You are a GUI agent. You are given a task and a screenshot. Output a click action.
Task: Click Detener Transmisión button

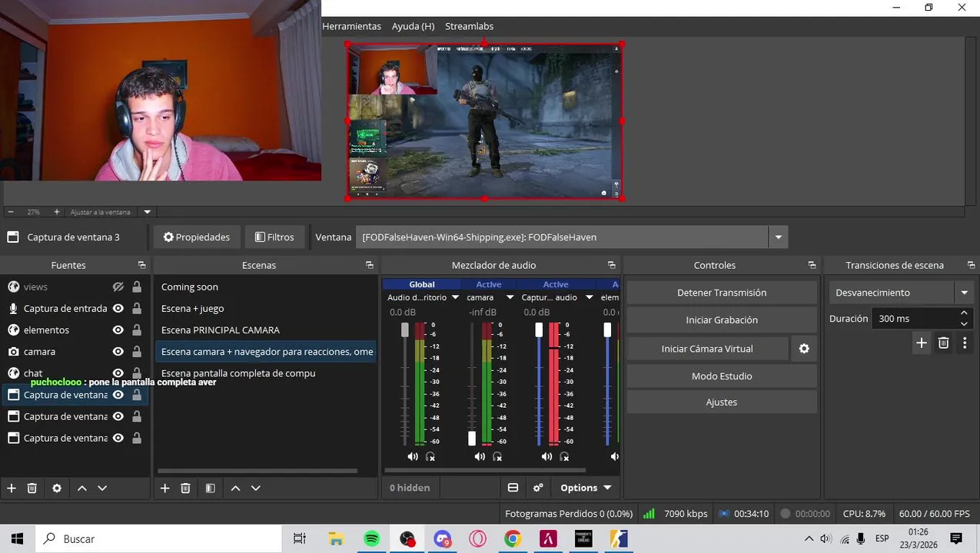click(x=722, y=293)
